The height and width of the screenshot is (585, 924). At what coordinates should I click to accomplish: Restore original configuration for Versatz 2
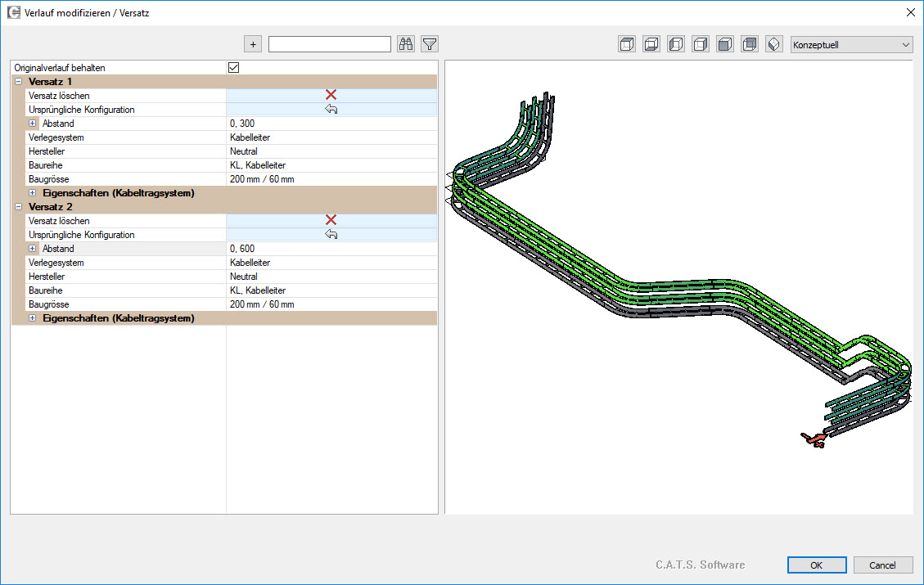pyautogui.click(x=331, y=235)
